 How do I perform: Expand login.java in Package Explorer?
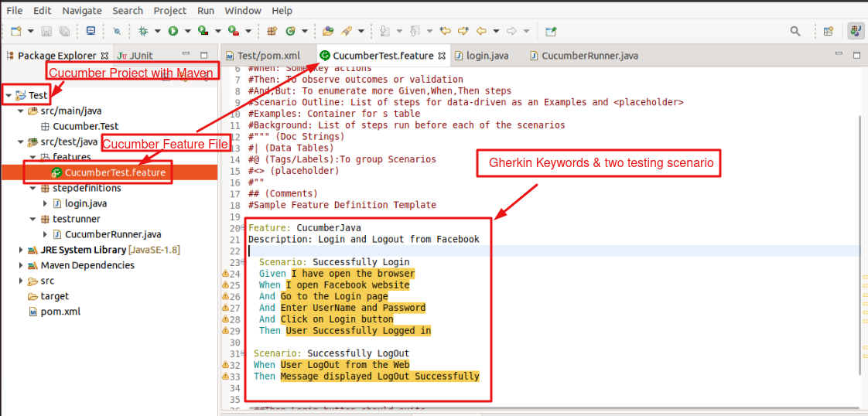click(x=46, y=203)
